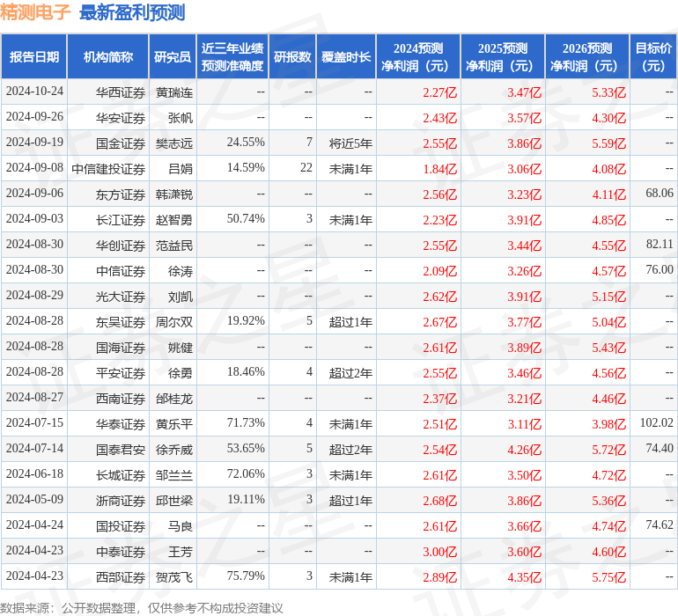Select the 西南证券 institution cell

(x=108, y=398)
